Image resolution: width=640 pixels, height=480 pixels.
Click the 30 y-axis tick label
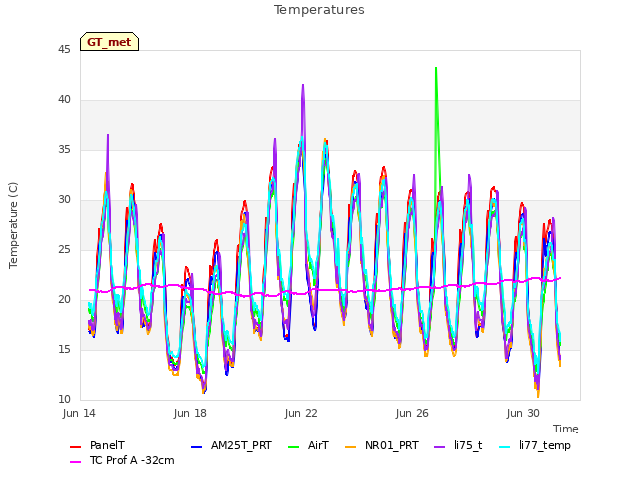tap(64, 200)
